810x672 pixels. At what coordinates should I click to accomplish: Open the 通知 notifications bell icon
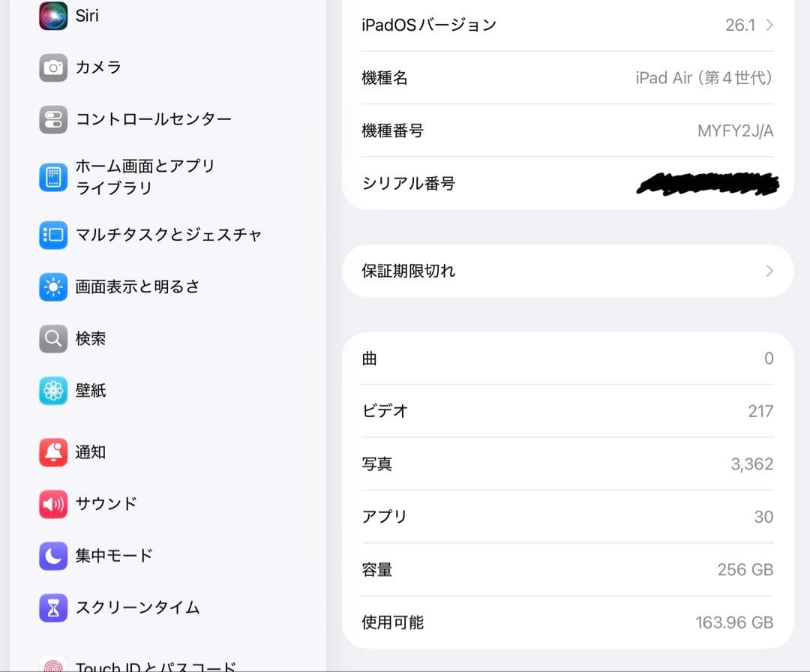point(52,452)
